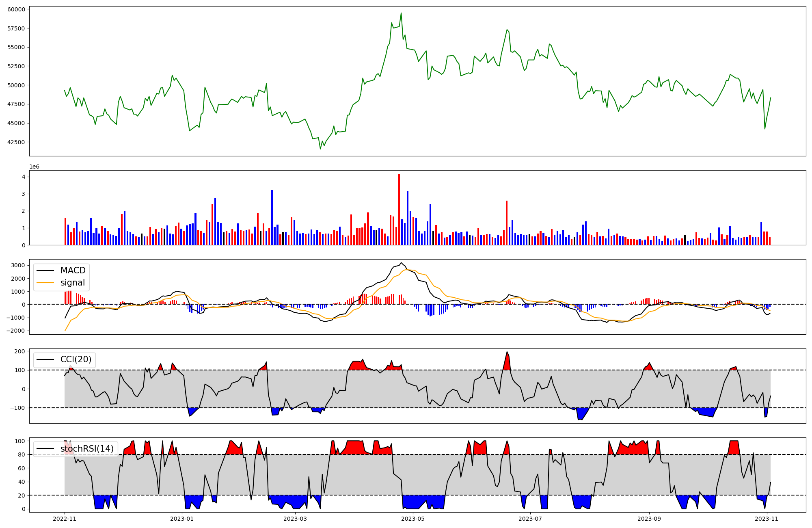812x528 pixels.
Task: Click the tallest CCI peak above 100
Action: pos(507,353)
